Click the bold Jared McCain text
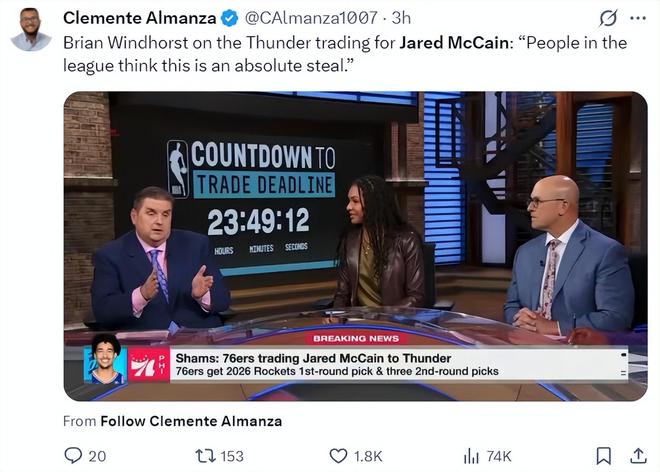 454,43
